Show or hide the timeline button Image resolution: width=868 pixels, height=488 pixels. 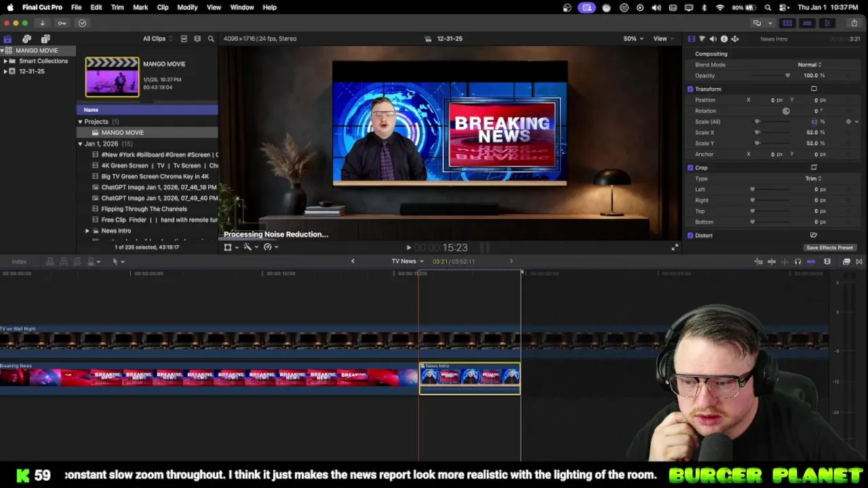[x=807, y=23]
